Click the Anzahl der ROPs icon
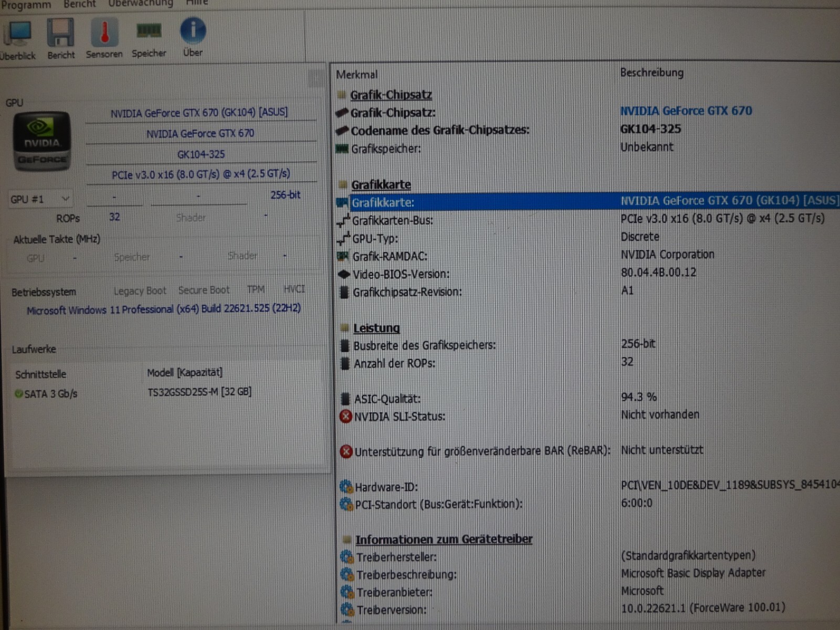Image resolution: width=840 pixels, height=630 pixels. [345, 363]
